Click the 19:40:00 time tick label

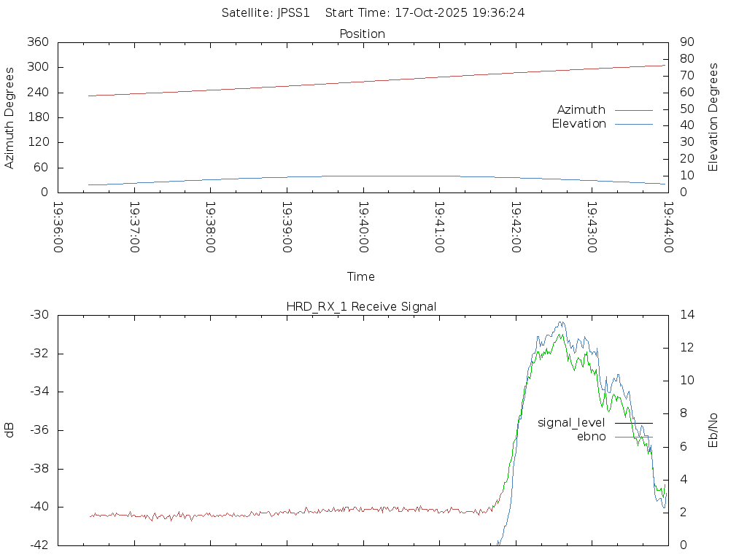pyautogui.click(x=363, y=227)
